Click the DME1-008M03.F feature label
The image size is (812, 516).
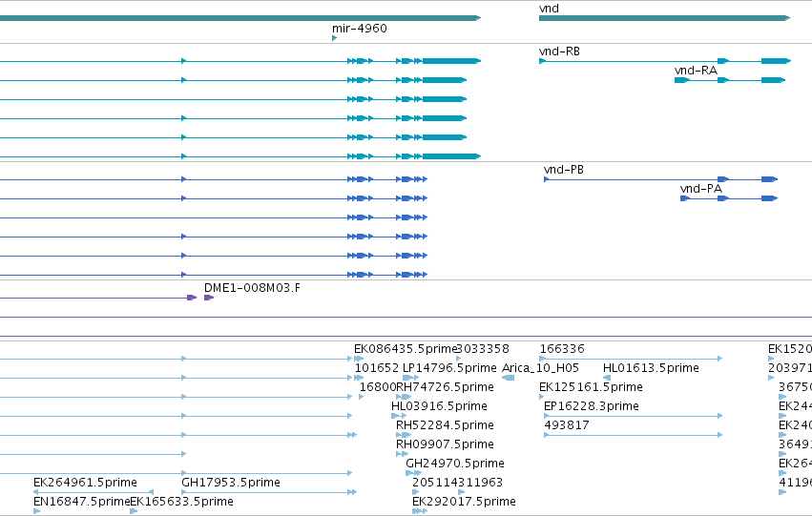(x=252, y=288)
